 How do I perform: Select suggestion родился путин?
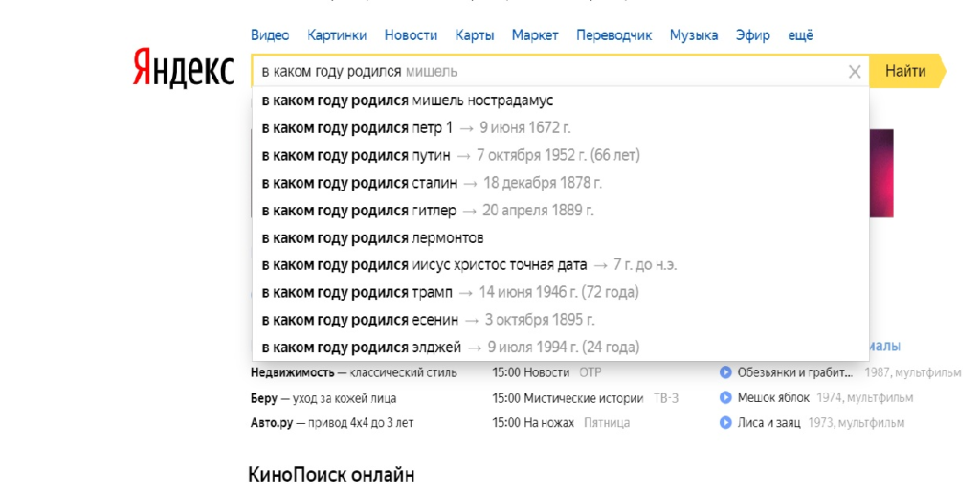[x=561, y=155]
